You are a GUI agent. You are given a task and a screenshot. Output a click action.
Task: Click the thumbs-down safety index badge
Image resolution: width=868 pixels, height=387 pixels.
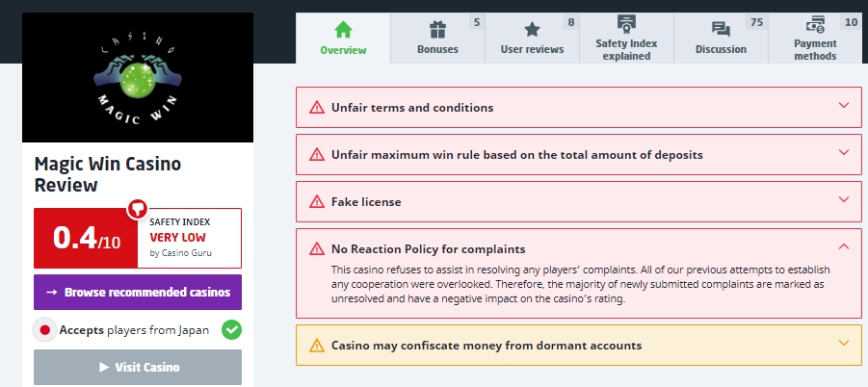pyautogui.click(x=137, y=208)
